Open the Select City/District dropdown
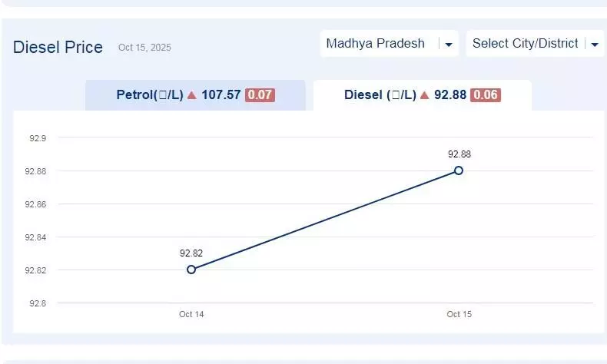Viewport: 607px width, 364px height. pos(526,44)
